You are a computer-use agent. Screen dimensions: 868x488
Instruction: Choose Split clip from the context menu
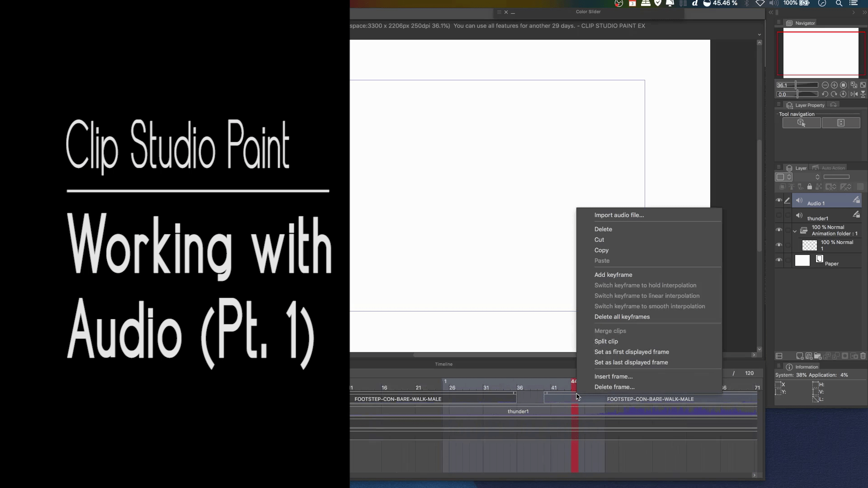pyautogui.click(x=606, y=341)
